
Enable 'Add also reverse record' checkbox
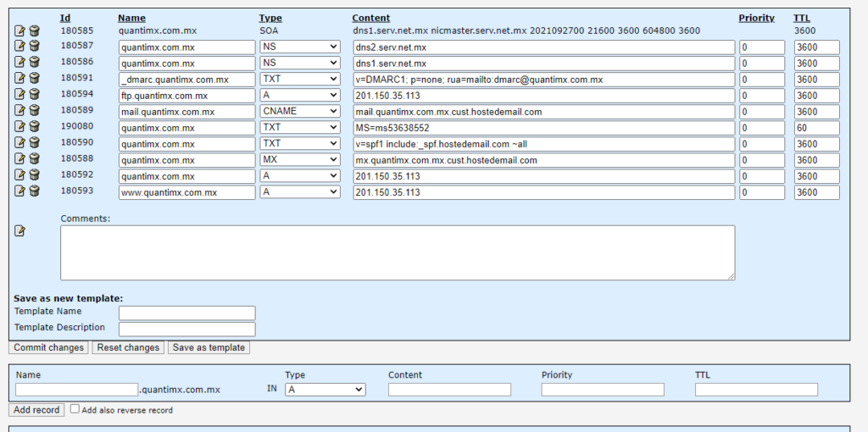tap(75, 409)
